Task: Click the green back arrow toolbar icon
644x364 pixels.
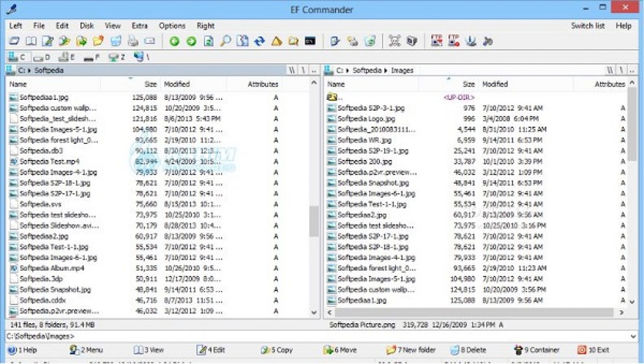Action: 174,41
